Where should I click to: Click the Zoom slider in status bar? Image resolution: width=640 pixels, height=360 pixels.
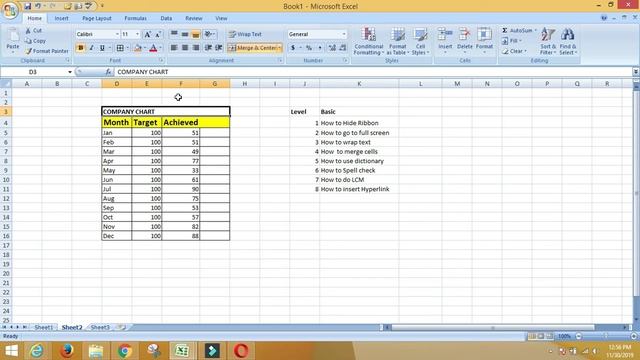[x=606, y=336]
